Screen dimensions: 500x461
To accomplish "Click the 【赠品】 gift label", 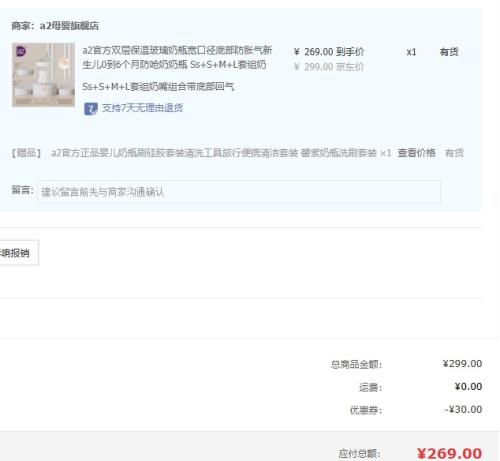I will pos(26,153).
